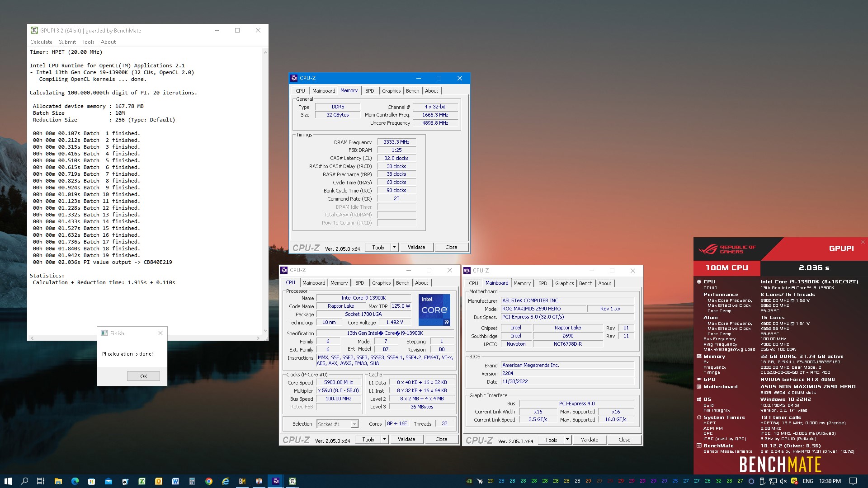Open the Windows Start menu

click(x=8, y=481)
